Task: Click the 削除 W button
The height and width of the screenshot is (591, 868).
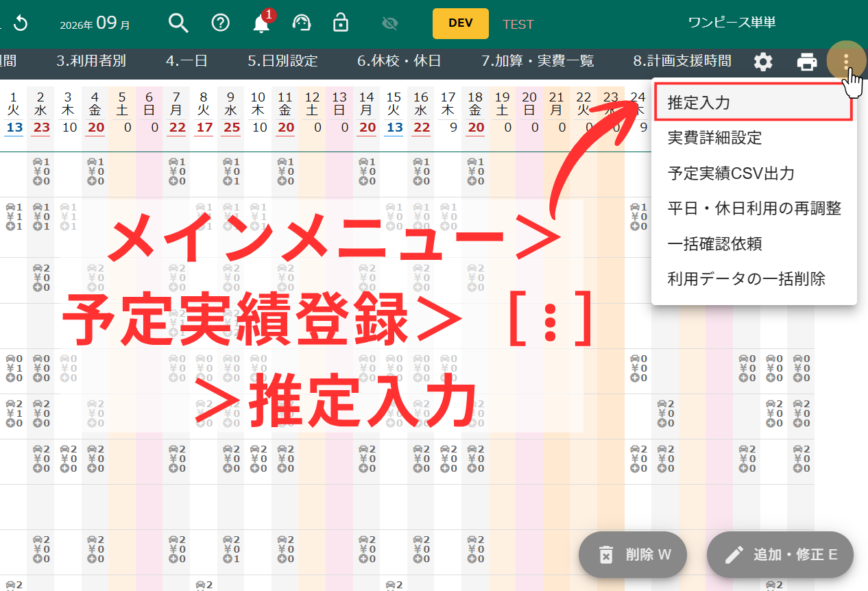Action: [633, 555]
